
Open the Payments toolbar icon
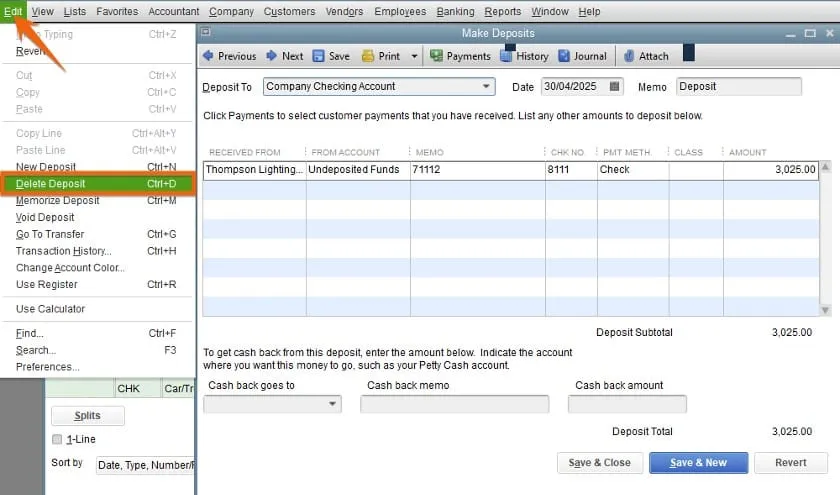(437, 56)
